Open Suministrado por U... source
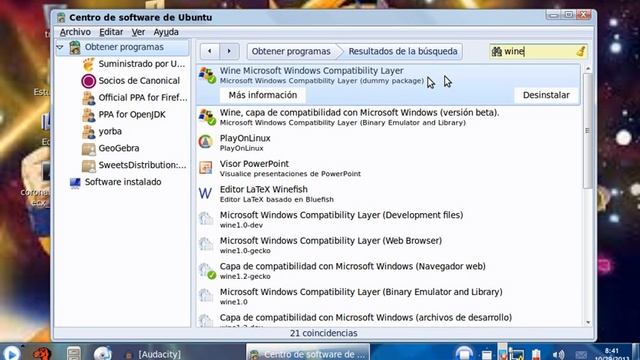640x360 pixels. [141, 64]
